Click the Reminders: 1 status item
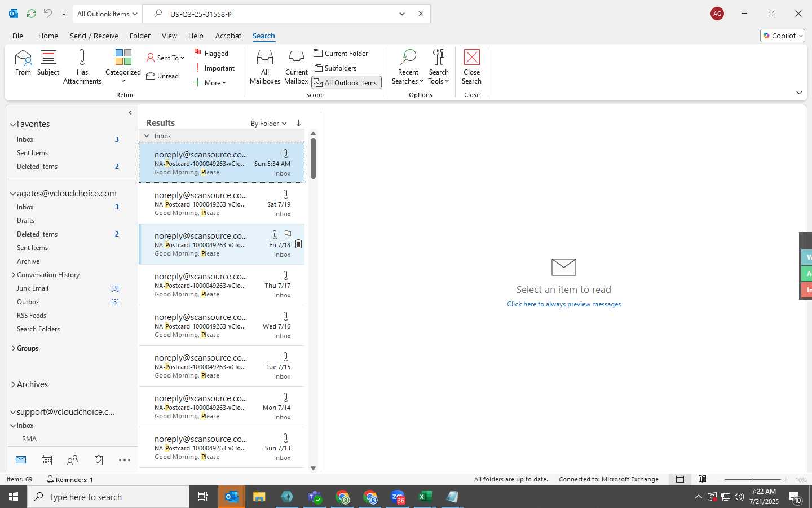 70,479
